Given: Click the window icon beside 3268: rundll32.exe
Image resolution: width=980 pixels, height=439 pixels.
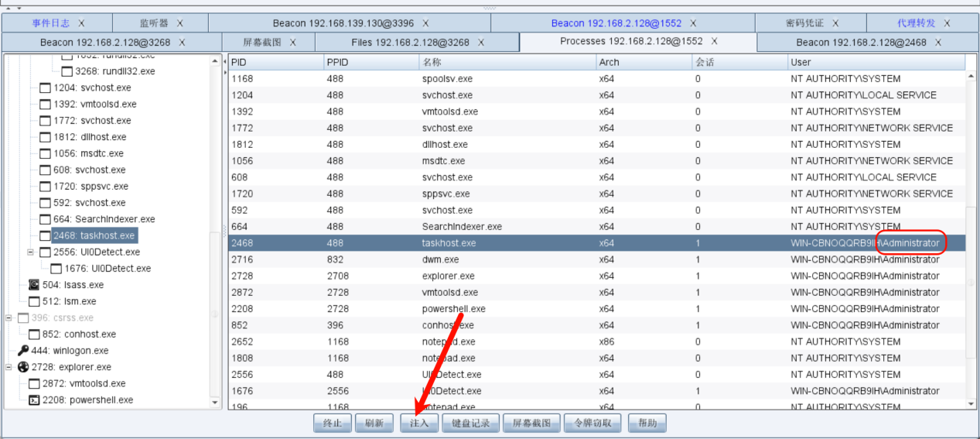Looking at the screenshot, I should (x=67, y=71).
